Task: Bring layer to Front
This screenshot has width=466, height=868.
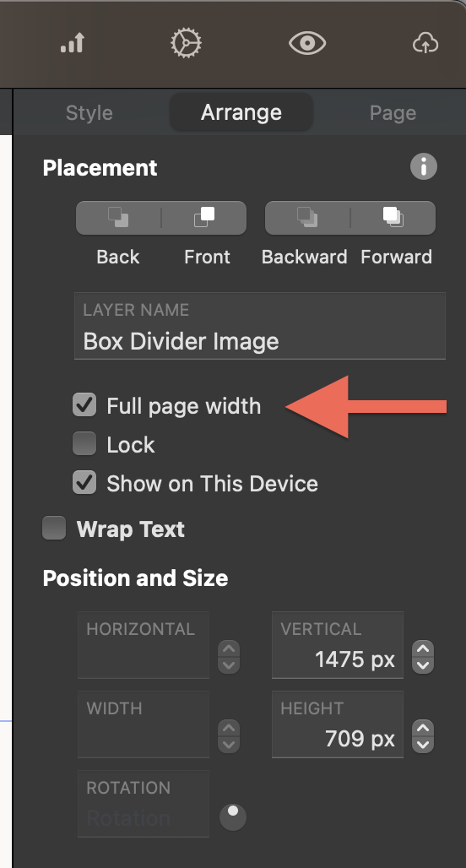Action: click(204, 218)
